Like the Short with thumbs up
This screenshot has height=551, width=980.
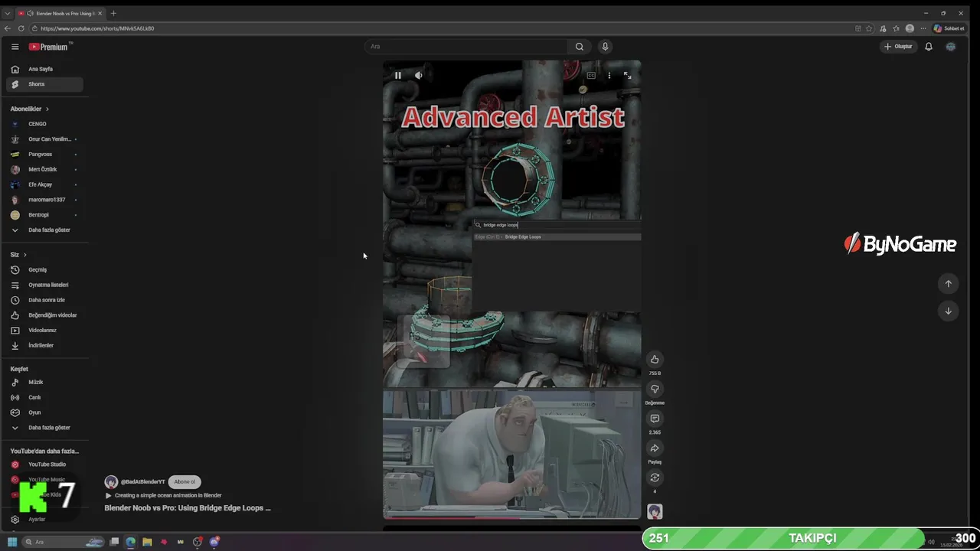(x=655, y=359)
